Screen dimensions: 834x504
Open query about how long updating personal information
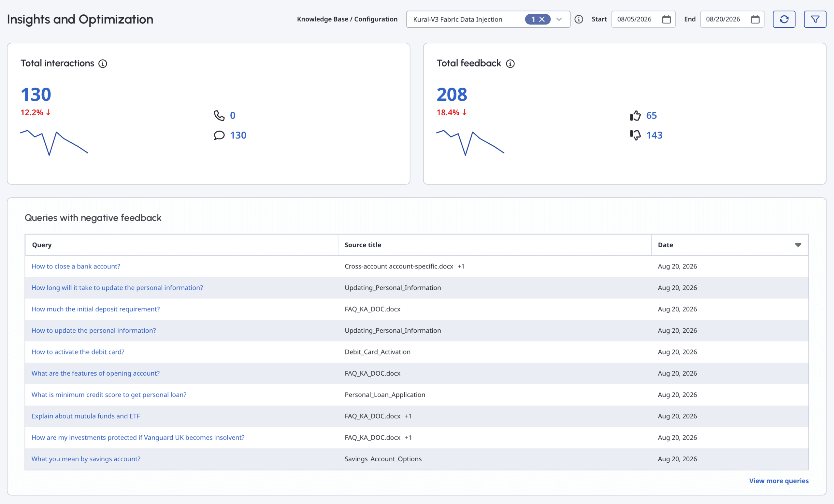[117, 288]
